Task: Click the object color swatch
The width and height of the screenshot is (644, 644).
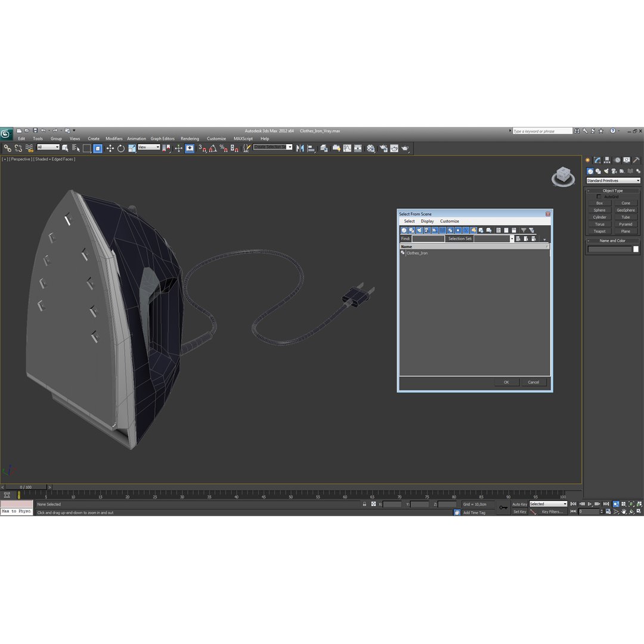Action: coord(636,249)
